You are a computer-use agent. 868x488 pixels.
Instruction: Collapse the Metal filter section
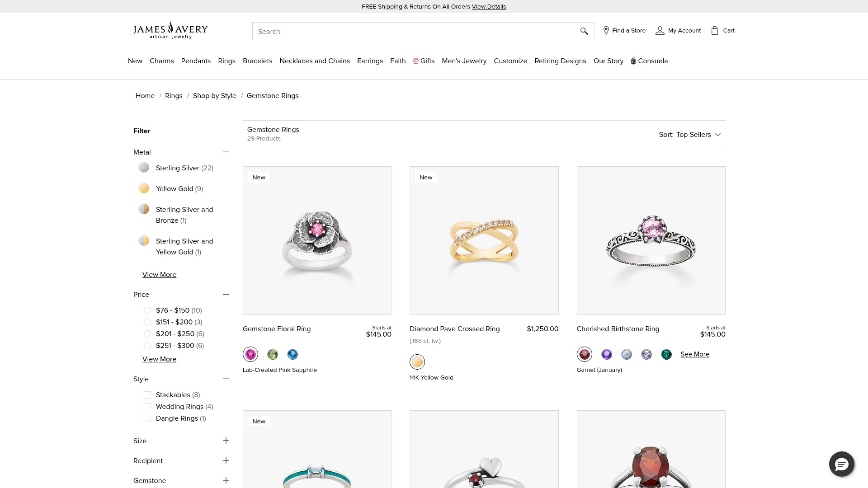click(226, 152)
